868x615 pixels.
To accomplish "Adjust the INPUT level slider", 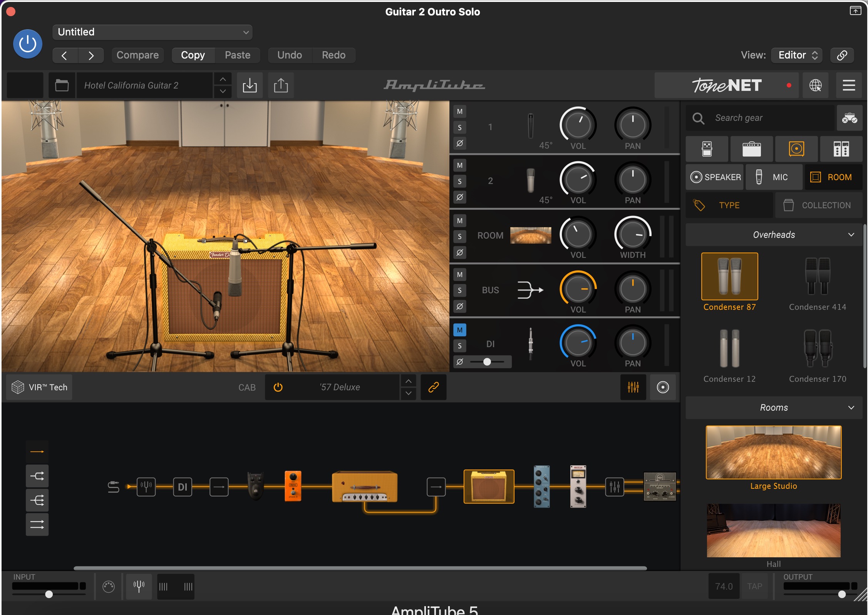I will point(49,594).
